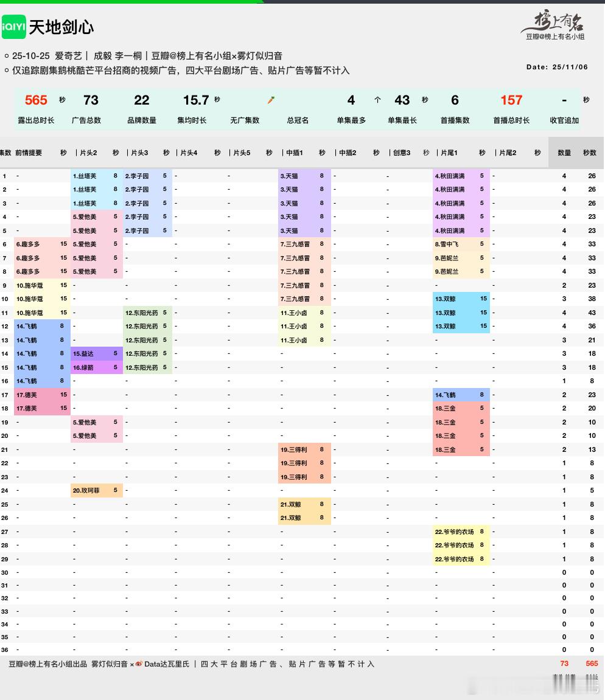Viewport: 605px width, 700px height.
Task: Click 10.施华蔻 cell in episode 9 row
Action: (x=42, y=285)
